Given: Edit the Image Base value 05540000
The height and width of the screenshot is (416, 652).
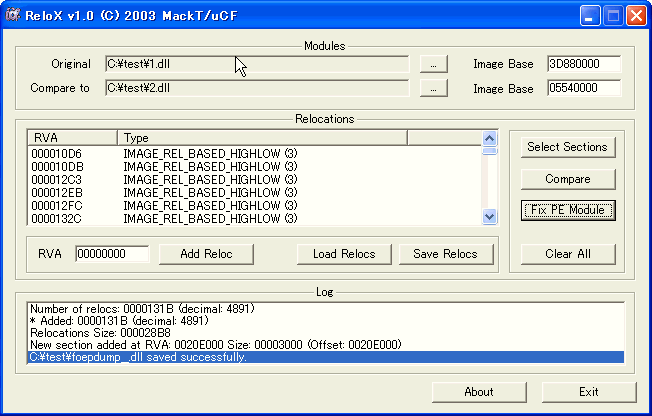Looking at the screenshot, I should coord(584,88).
